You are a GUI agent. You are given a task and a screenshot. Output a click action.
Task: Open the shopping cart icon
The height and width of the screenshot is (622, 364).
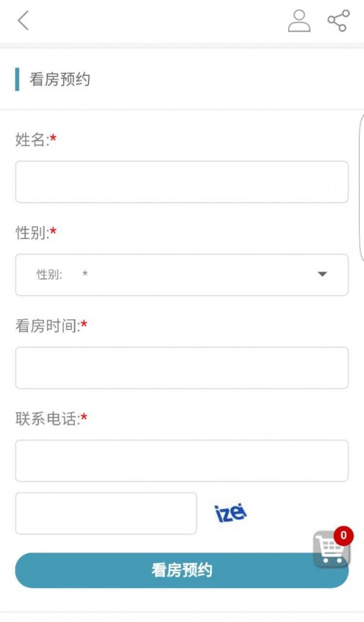click(x=331, y=550)
